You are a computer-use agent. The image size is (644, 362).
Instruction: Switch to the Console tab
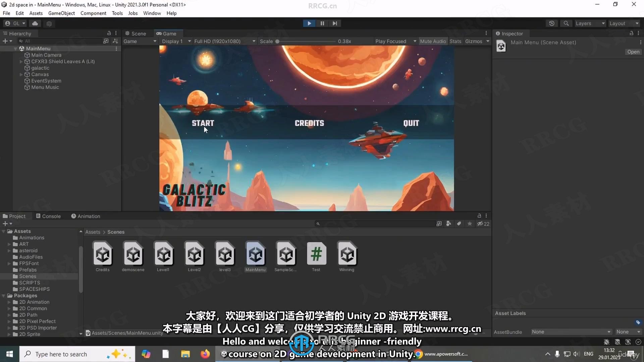pyautogui.click(x=48, y=216)
